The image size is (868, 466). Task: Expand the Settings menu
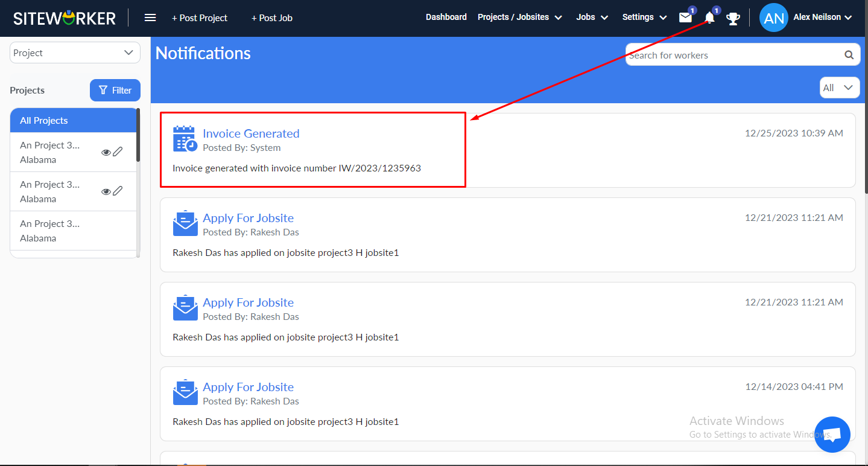pyautogui.click(x=645, y=17)
